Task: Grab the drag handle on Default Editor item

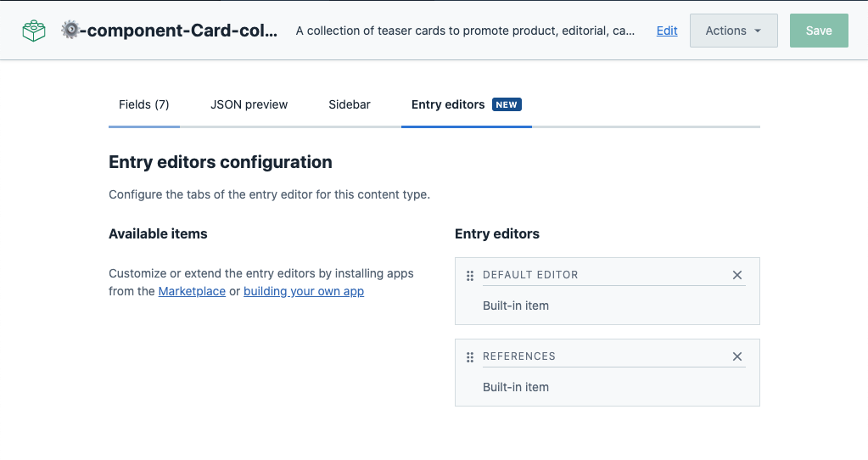Action: point(470,276)
